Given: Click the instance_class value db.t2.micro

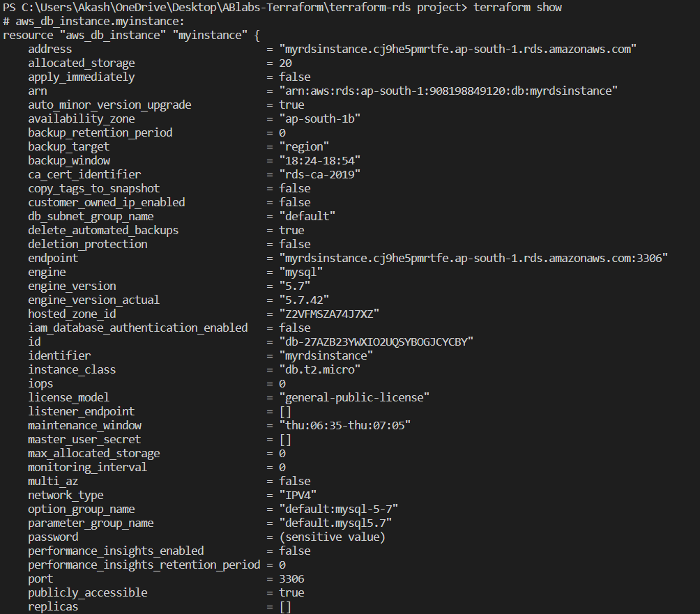Looking at the screenshot, I should (x=319, y=370).
